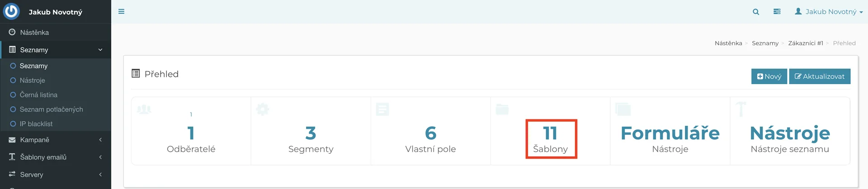The image size is (868, 189).
Task: Open the Jakub Novotný user dropdown
Action: [x=829, y=12]
